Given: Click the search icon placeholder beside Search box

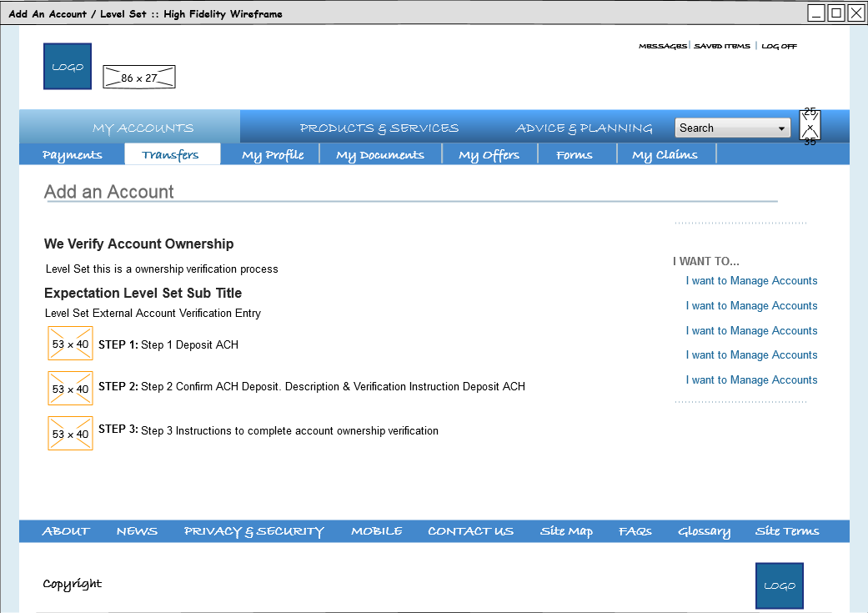Looking at the screenshot, I should point(810,127).
